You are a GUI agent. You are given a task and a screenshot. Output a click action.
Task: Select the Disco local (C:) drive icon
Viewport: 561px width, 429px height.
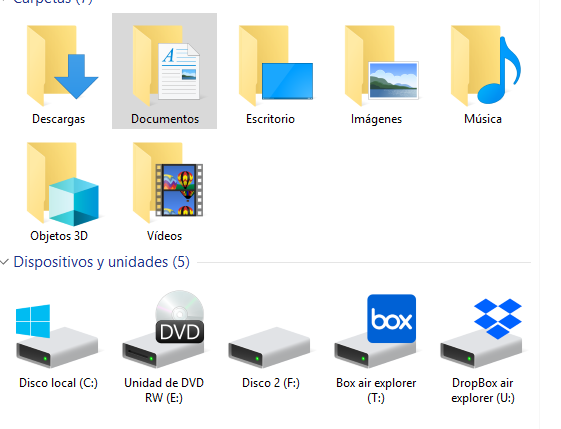57,336
